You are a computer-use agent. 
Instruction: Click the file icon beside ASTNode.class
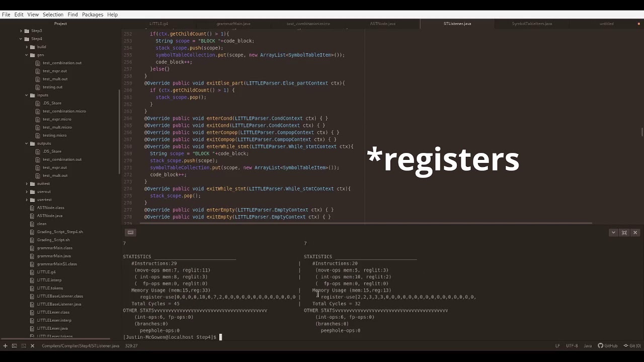pyautogui.click(x=32, y=208)
